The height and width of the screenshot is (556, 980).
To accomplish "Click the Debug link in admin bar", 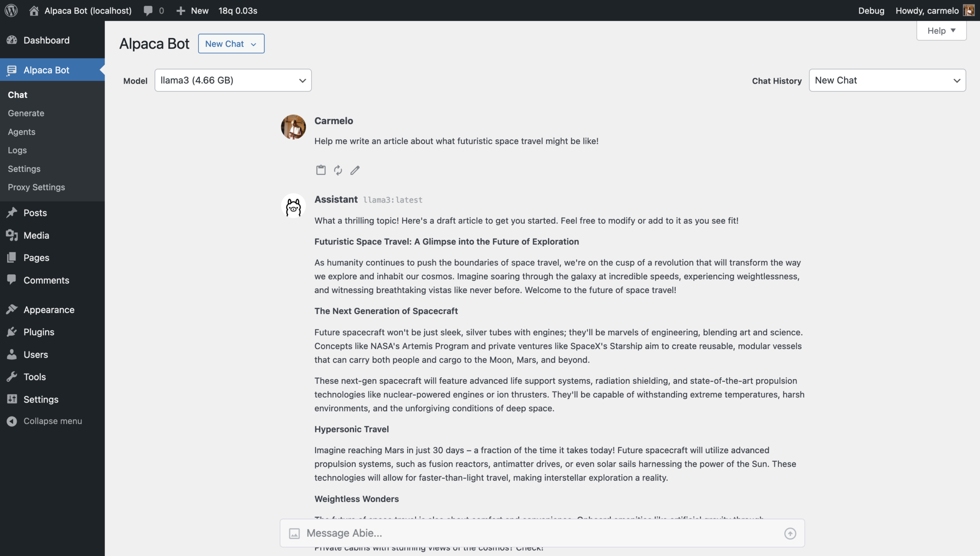I will [x=871, y=11].
